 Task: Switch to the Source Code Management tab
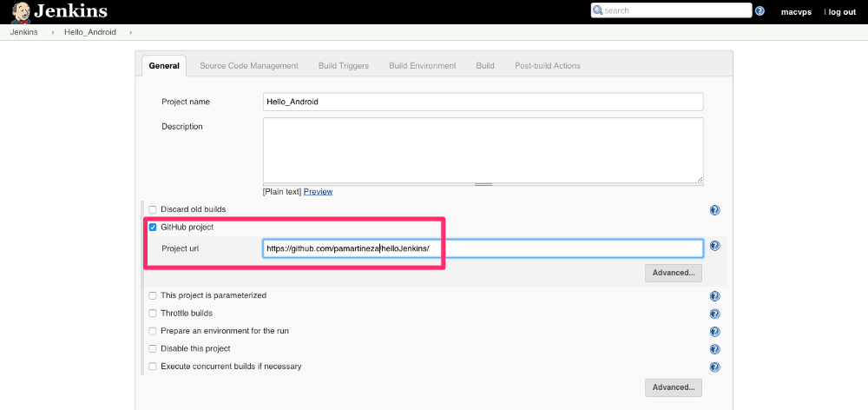[x=248, y=66]
